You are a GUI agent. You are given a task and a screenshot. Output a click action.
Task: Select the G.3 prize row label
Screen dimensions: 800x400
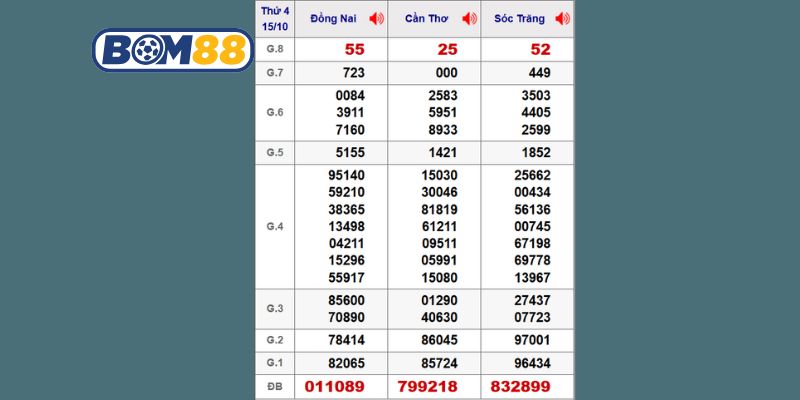[x=275, y=309]
